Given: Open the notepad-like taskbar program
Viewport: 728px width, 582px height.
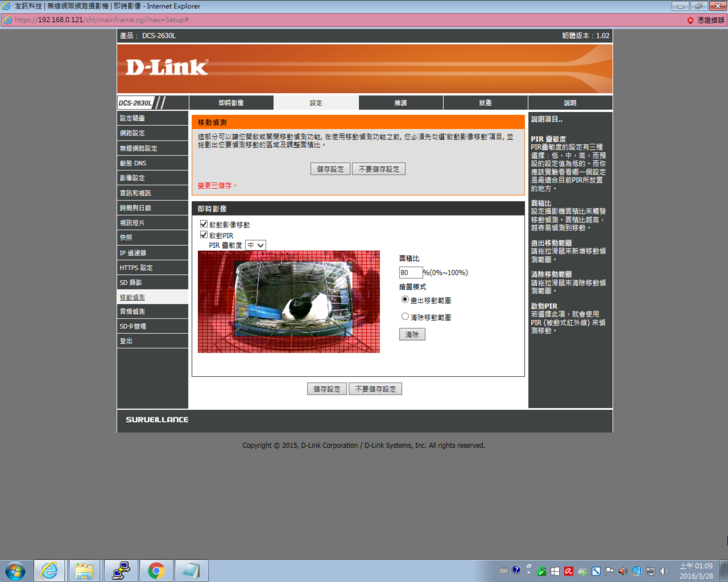Looking at the screenshot, I should [191, 571].
